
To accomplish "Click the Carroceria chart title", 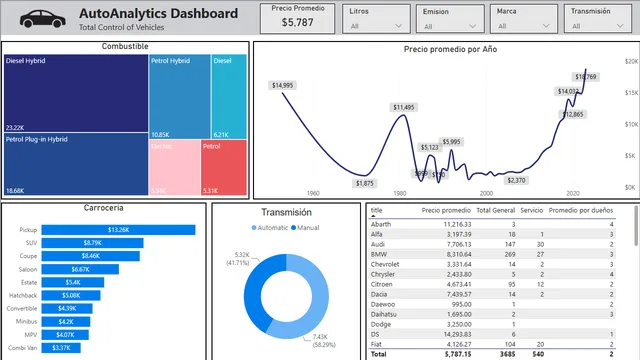I will (x=103, y=208).
